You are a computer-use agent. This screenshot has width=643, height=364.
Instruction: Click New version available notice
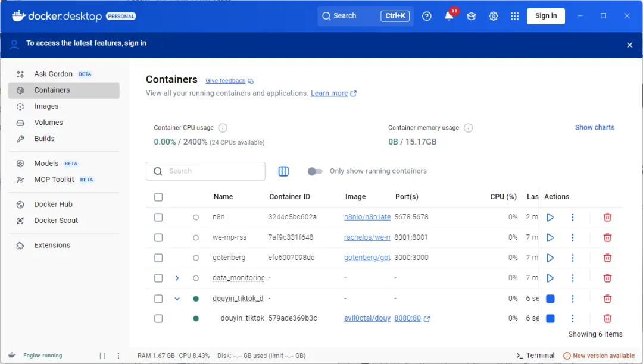599,356
